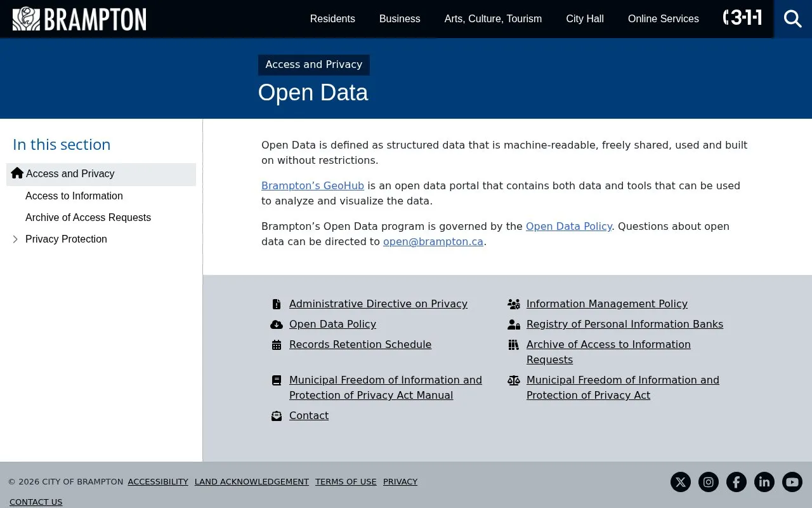The image size is (812, 508).
Task: Click the Privacy footer link
Action: pos(400,482)
